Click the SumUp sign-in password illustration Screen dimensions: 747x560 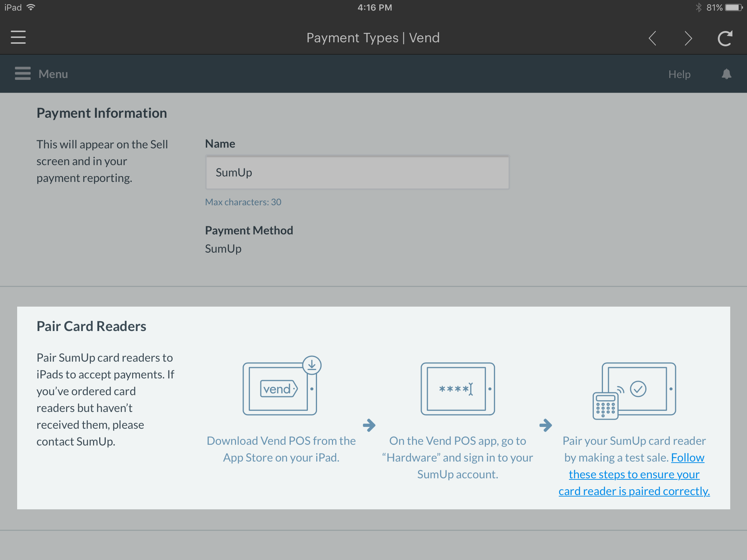pyautogui.click(x=458, y=389)
